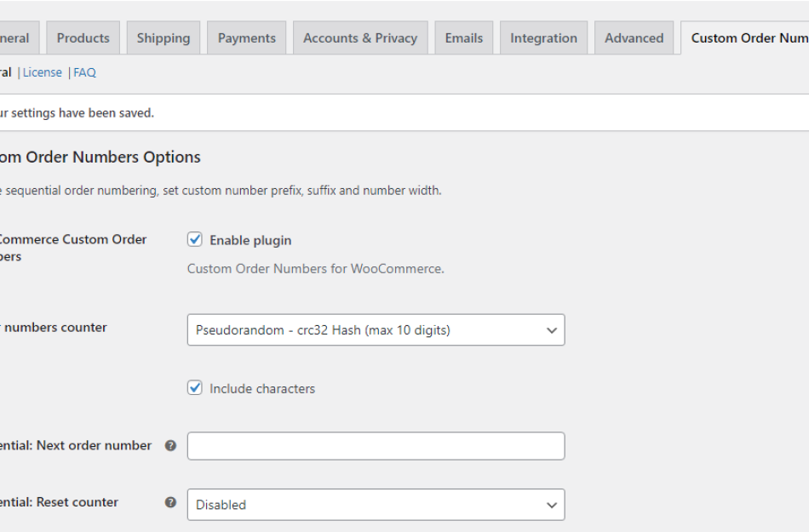
Task: Select the General subsection link
Action: point(6,72)
